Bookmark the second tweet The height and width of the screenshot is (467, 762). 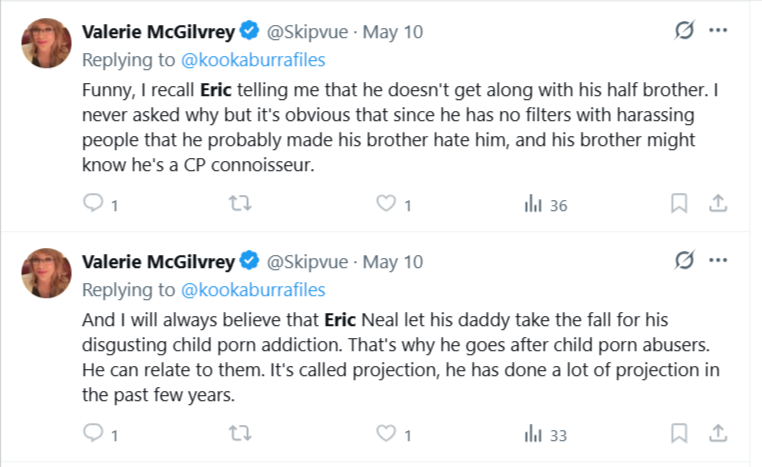(679, 435)
